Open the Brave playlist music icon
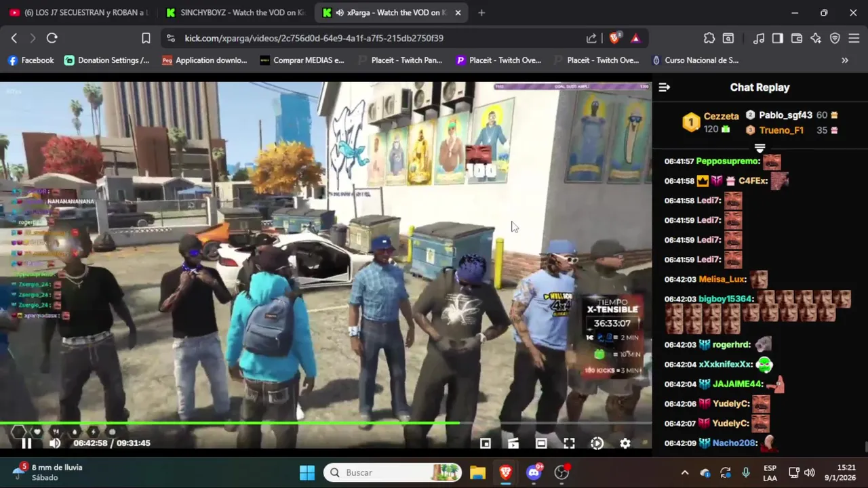This screenshot has width=868, height=488. coord(759,39)
